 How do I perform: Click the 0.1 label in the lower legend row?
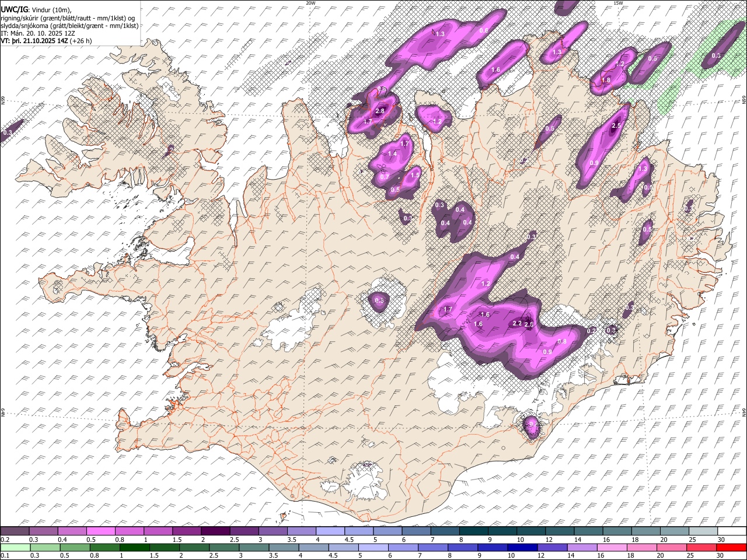coord(5,556)
